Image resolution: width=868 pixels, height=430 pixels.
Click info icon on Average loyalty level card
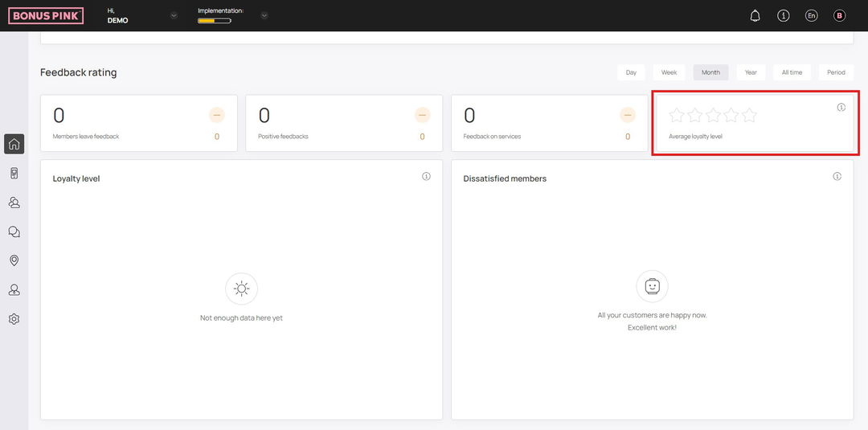[841, 108]
